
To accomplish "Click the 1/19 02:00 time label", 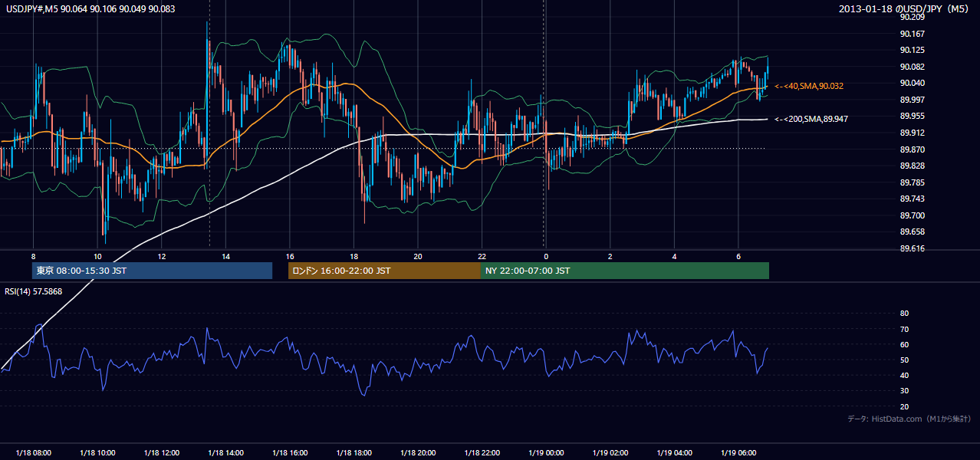I will click(x=610, y=453).
